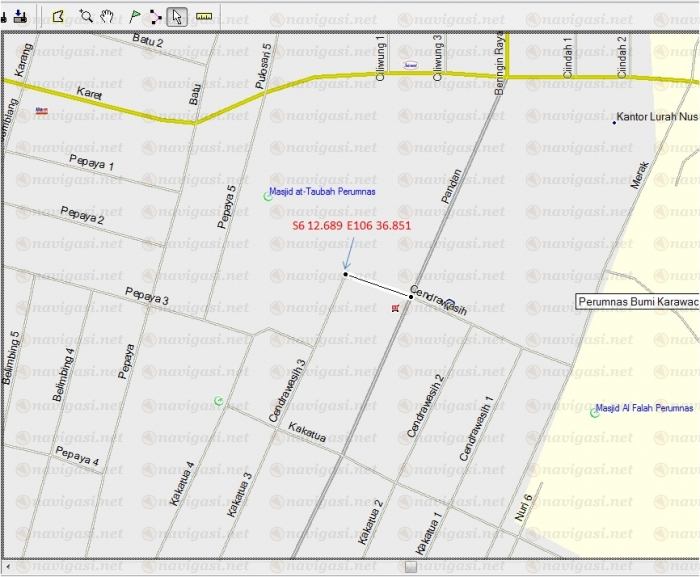This screenshot has width=700, height=577.
Task: Click the end point of measured line
Action: [411, 296]
